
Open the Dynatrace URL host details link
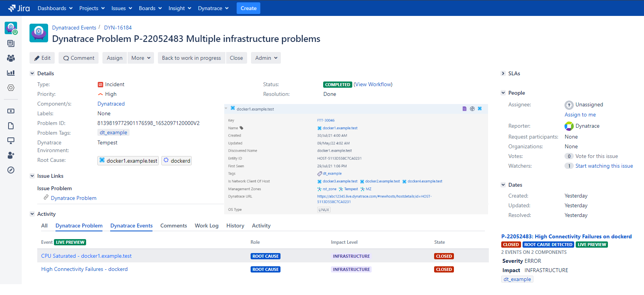point(374,199)
